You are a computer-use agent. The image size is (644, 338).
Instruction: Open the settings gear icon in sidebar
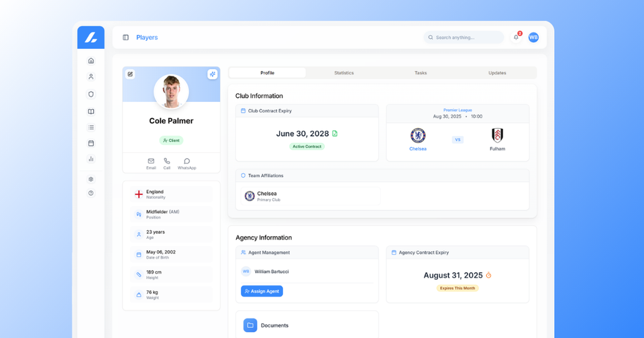(x=91, y=179)
